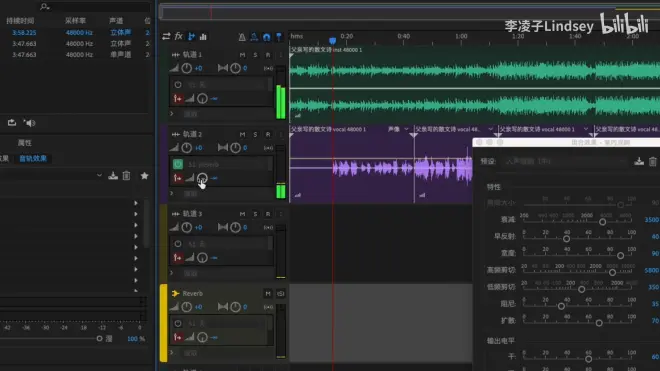
Task: Open the send destination dropdown on 轨道 3
Action: coord(228,244)
